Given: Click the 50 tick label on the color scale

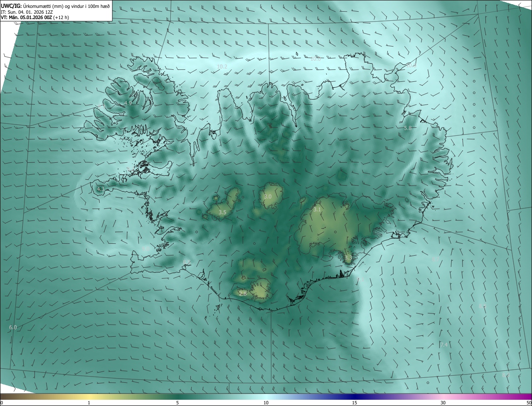Looking at the screenshot, I should click(529, 403).
